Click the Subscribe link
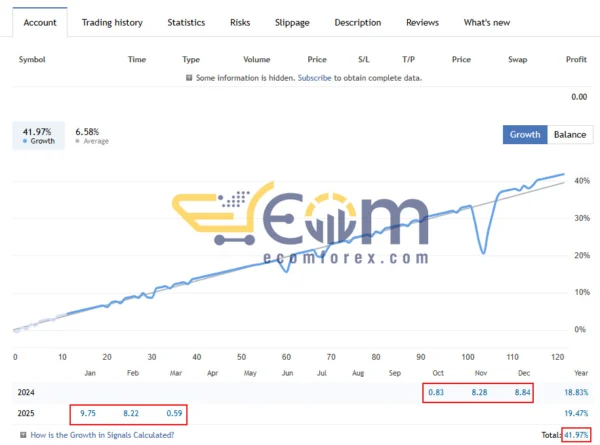This screenshot has height=445, width=600. (315, 78)
